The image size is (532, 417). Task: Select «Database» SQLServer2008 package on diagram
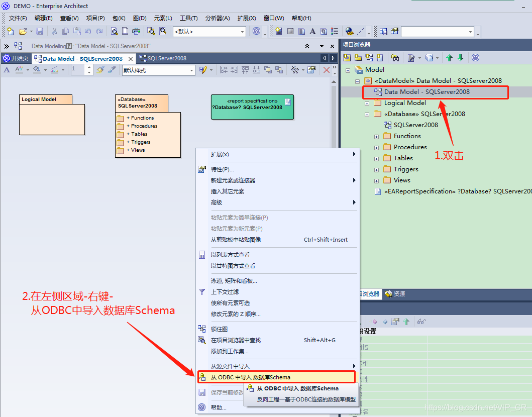point(148,126)
